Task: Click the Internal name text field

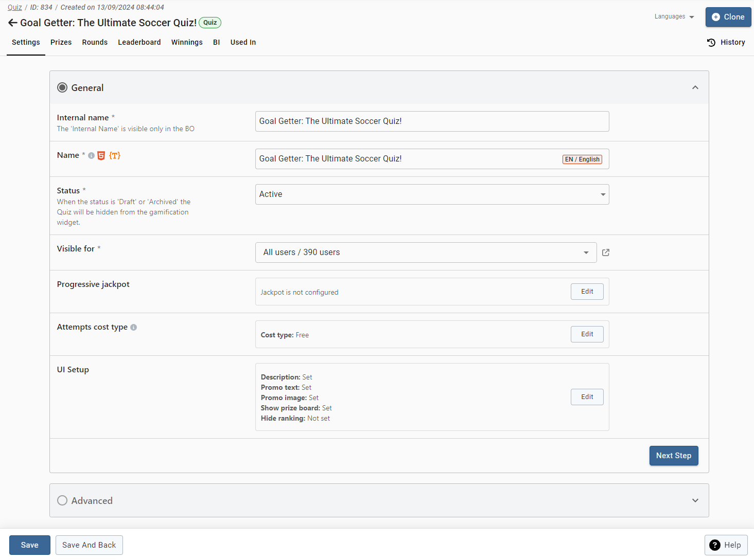Action: click(432, 121)
